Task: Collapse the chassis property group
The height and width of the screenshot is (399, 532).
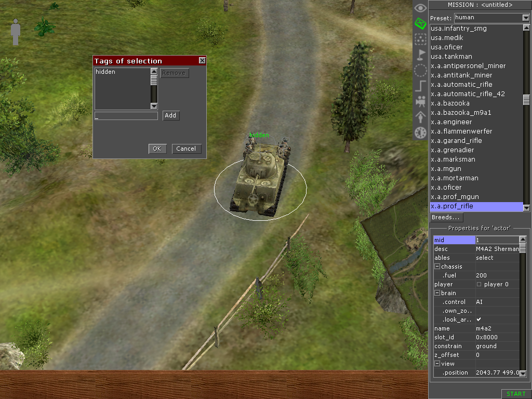Action: pyautogui.click(x=437, y=267)
